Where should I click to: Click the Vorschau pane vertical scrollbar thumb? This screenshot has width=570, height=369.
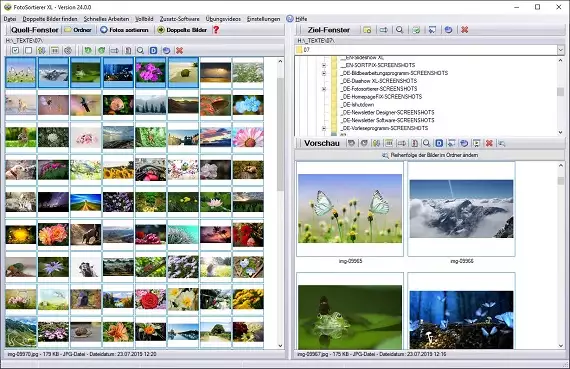click(x=561, y=181)
